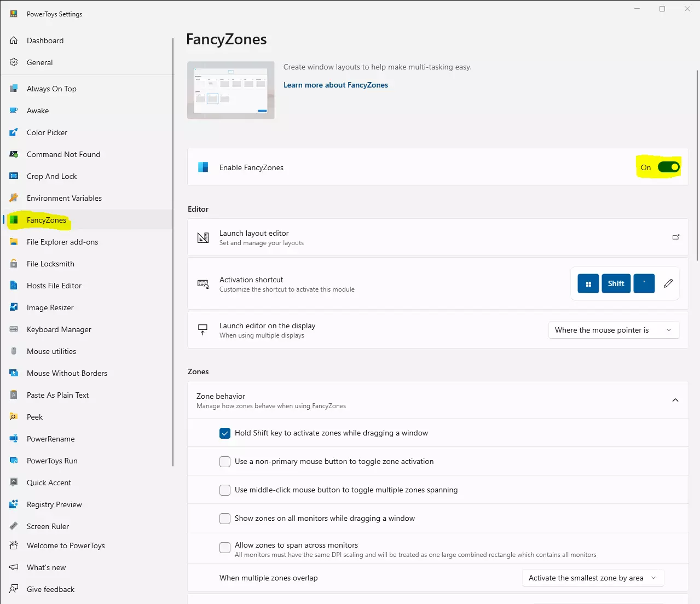Uncheck Hold Shift key to activate zones
The width and height of the screenshot is (700, 604).
(225, 433)
